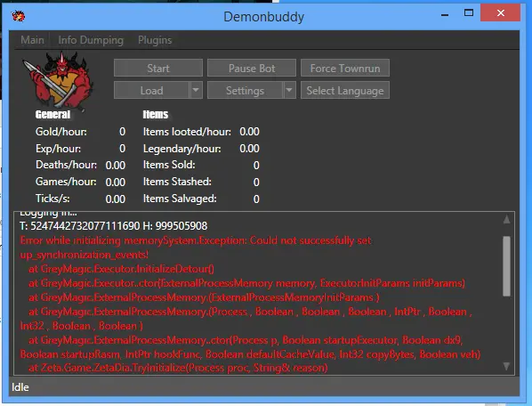This screenshot has height=406, width=532.
Task: Expand the Load dropdown arrow
Action: click(x=196, y=90)
